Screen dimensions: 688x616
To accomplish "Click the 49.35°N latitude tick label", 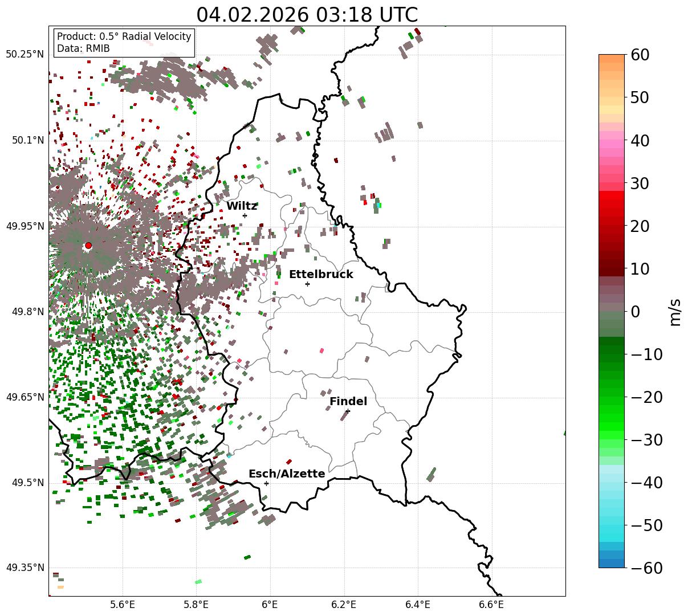I will (x=25, y=568).
